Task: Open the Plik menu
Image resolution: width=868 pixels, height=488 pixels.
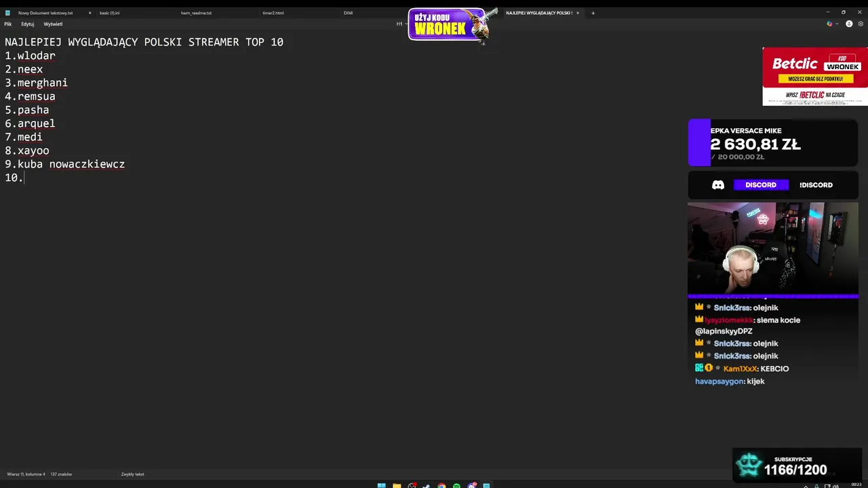Action: tap(8, 24)
